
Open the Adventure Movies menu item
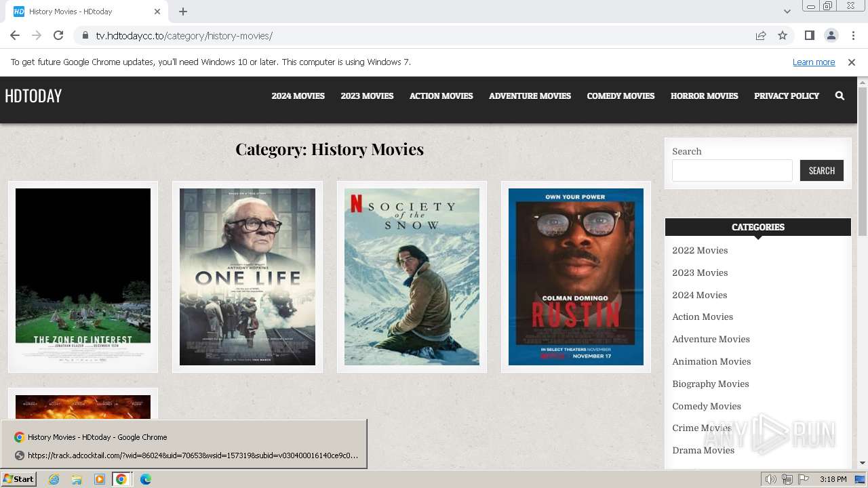[x=530, y=96]
